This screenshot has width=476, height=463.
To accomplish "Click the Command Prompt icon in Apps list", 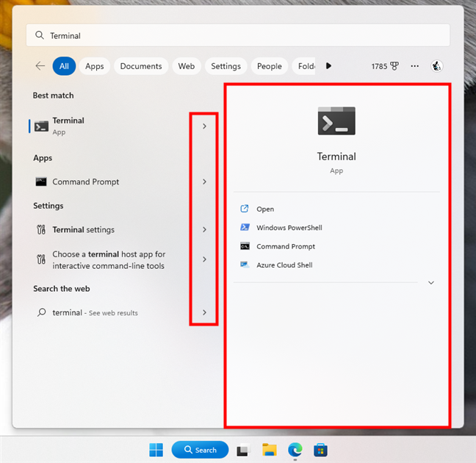I will pos(41,182).
